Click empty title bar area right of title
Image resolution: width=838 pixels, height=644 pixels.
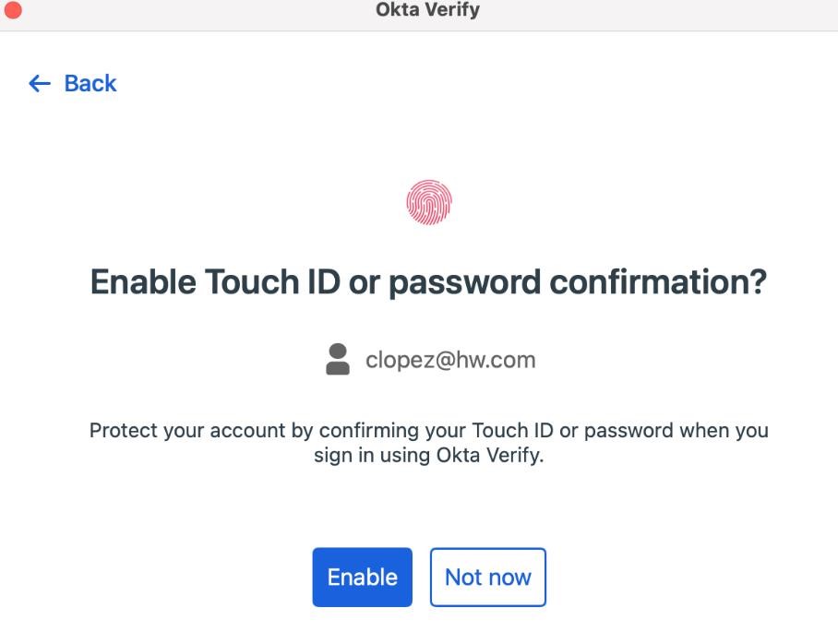pyautogui.click(x=646, y=11)
